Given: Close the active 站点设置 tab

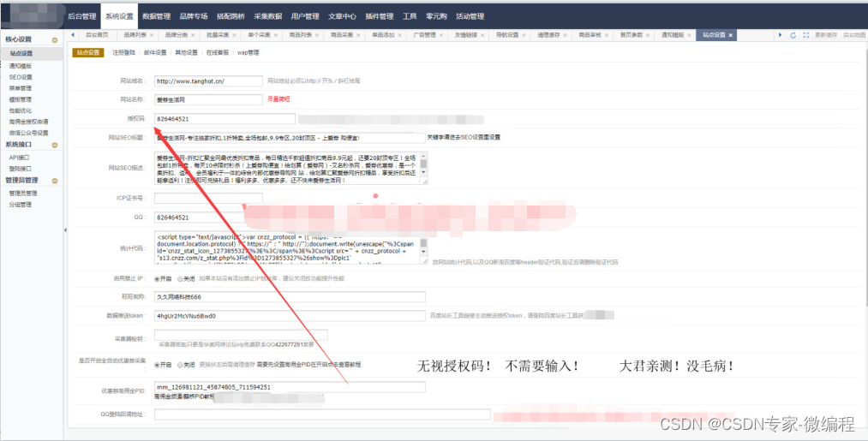Looking at the screenshot, I should click(731, 35).
